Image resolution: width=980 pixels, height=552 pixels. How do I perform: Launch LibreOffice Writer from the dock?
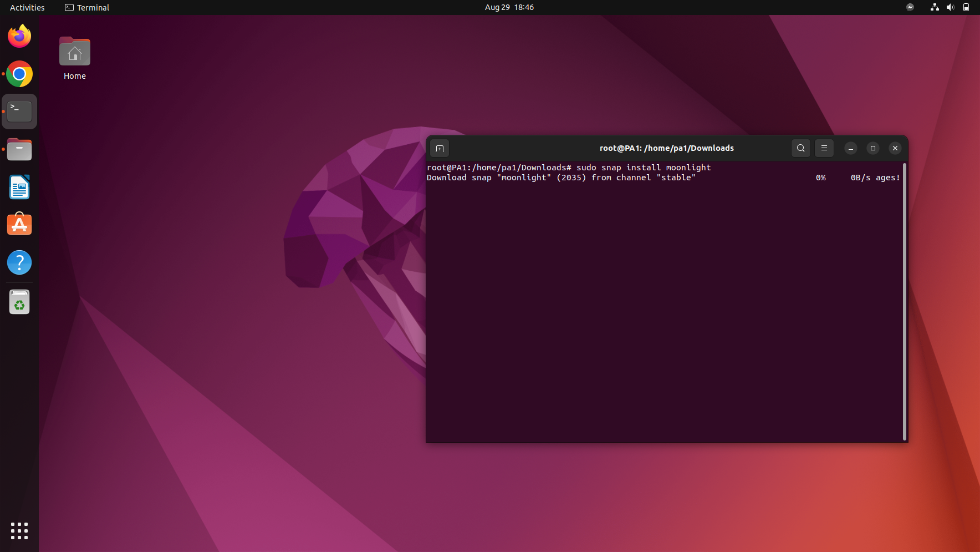click(x=19, y=187)
